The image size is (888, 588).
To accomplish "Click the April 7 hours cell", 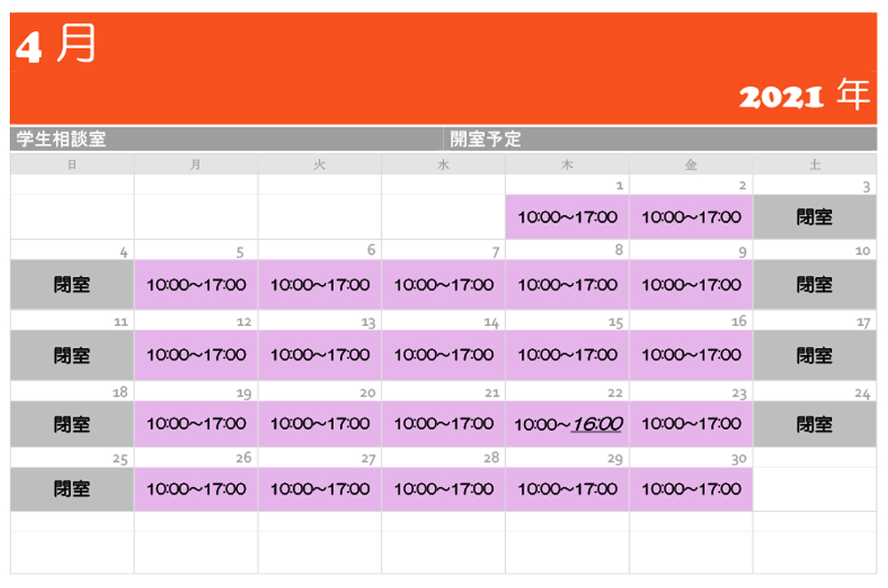I will click(x=443, y=285).
